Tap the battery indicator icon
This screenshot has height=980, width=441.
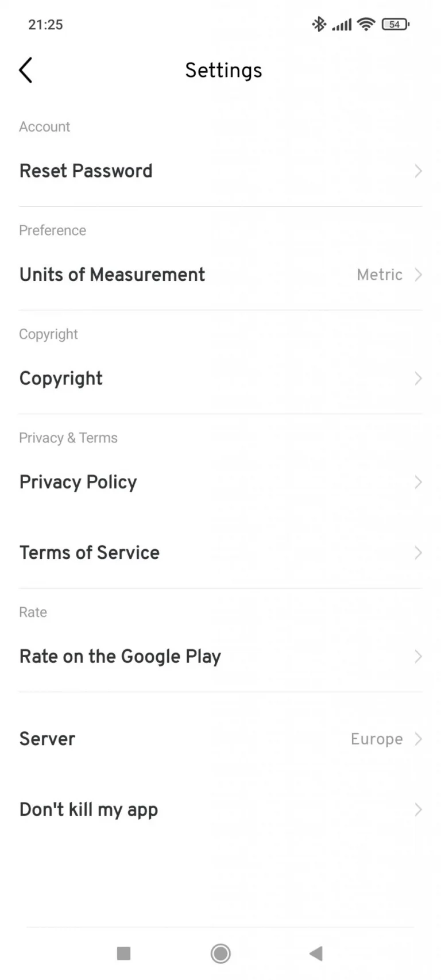(395, 24)
